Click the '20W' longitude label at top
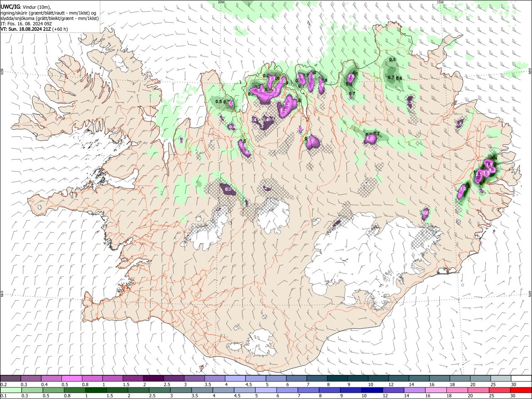The height and width of the screenshot is (399, 532). [222, 2]
